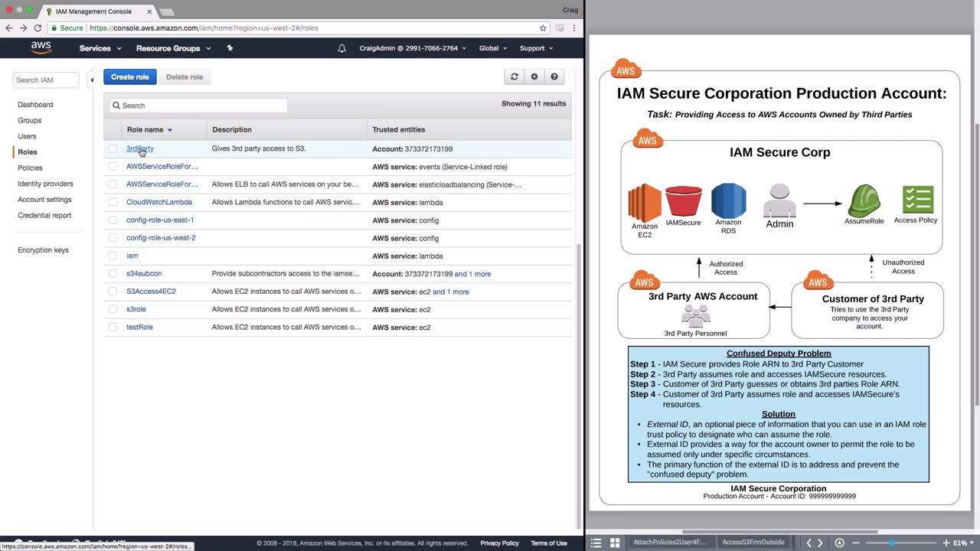Open the Credential report sidebar item
The width and height of the screenshot is (980, 551).
(x=44, y=215)
